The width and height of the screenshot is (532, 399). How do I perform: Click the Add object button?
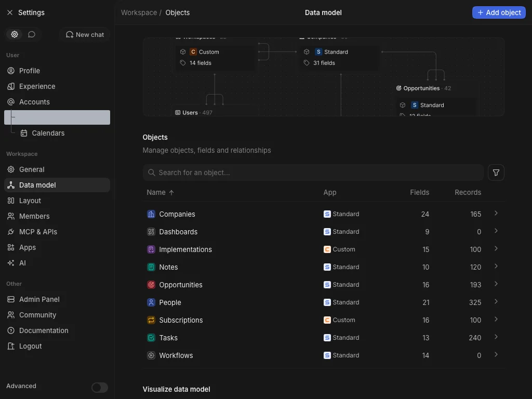pyautogui.click(x=499, y=12)
